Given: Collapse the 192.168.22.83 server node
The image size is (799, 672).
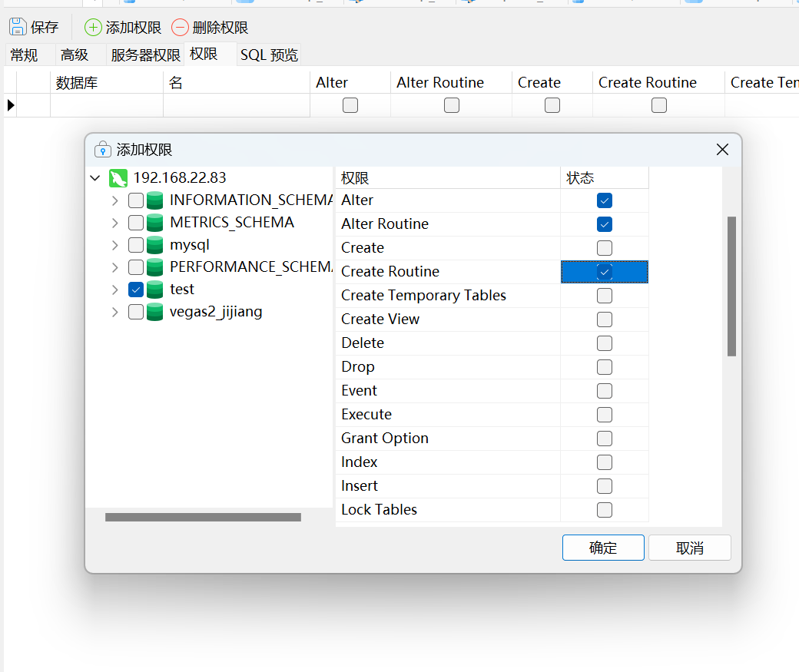Looking at the screenshot, I should tap(94, 178).
